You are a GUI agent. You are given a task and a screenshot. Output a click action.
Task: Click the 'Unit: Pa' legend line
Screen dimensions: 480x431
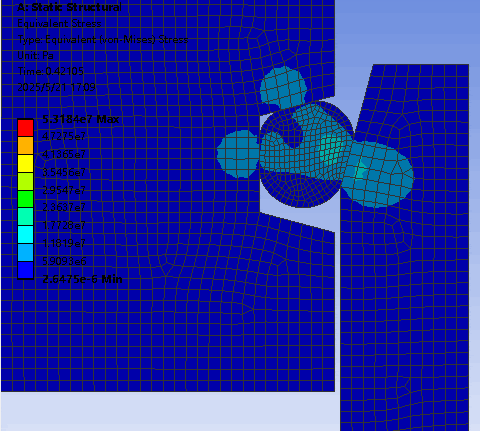click(x=35, y=55)
